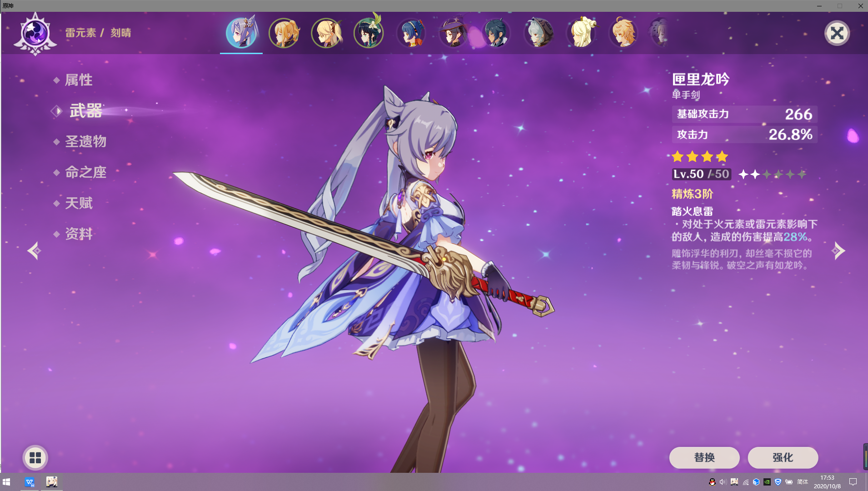
Task: Click the volume speaker tray icon
Action: [723, 482]
